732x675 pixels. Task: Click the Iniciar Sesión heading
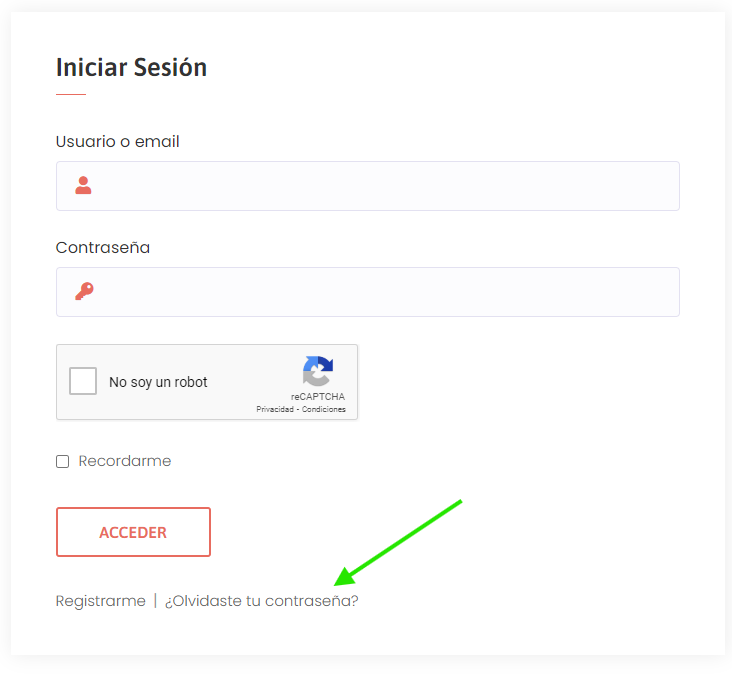coord(132,67)
